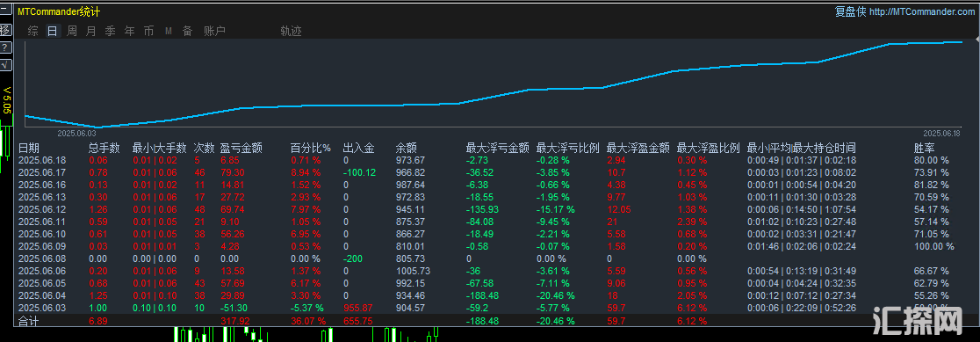Switch to the 账户 (account) tab
The width and height of the screenshot is (980, 342).
click(214, 32)
